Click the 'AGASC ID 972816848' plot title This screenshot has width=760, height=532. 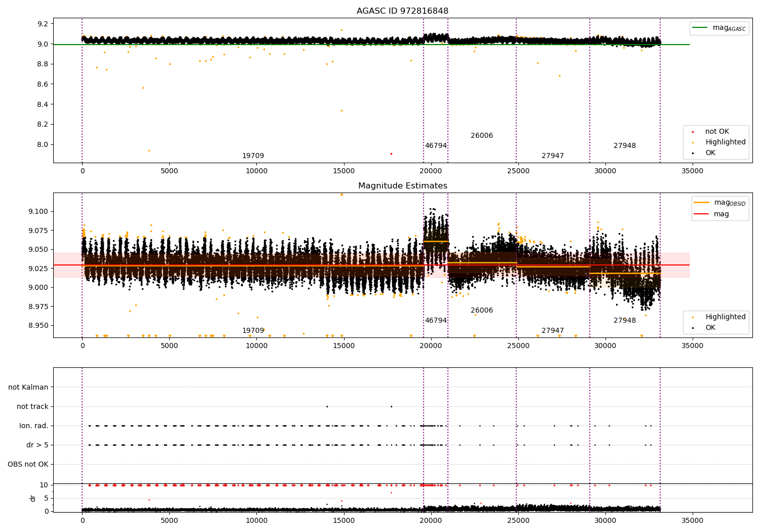click(402, 11)
